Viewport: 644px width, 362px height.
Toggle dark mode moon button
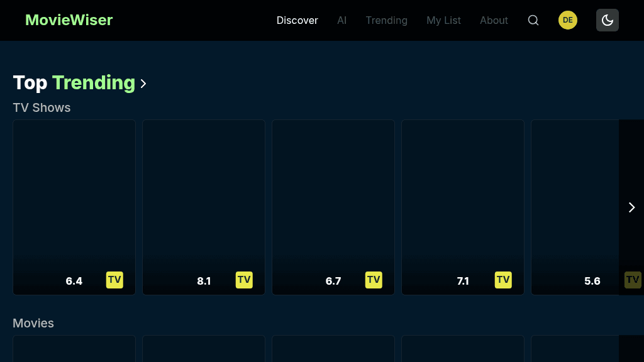(608, 20)
